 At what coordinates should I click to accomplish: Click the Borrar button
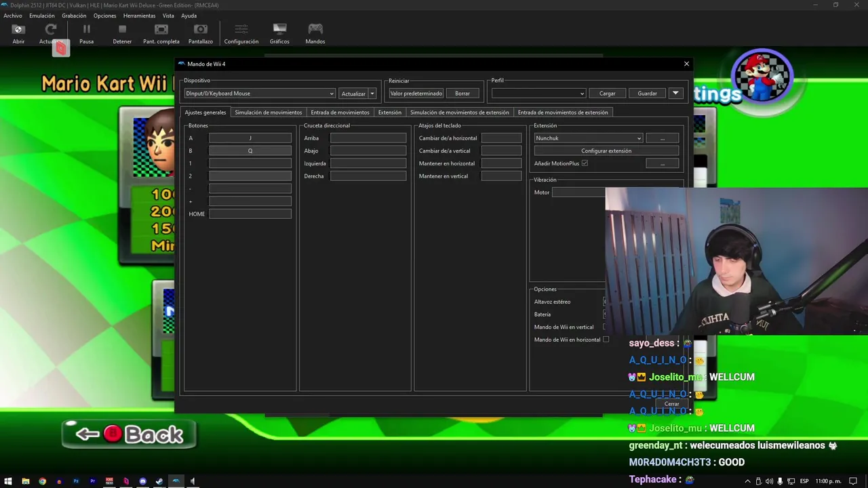pos(462,94)
